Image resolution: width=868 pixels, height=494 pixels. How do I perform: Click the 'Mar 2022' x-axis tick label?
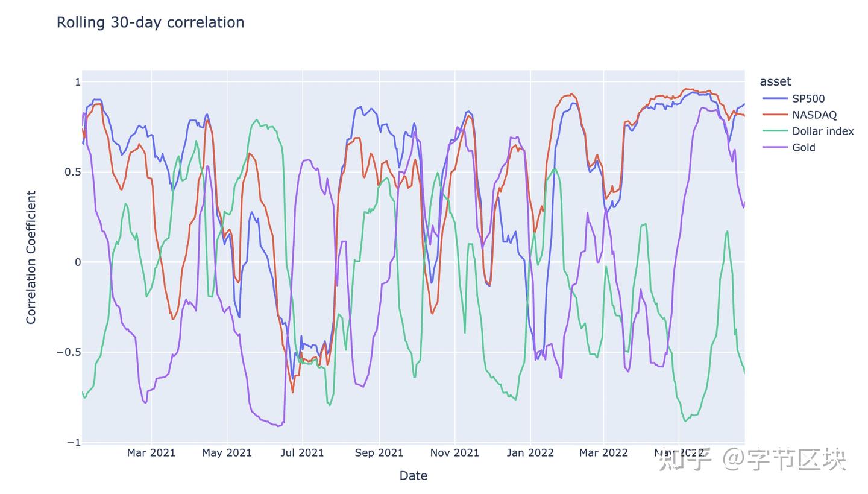tap(603, 453)
